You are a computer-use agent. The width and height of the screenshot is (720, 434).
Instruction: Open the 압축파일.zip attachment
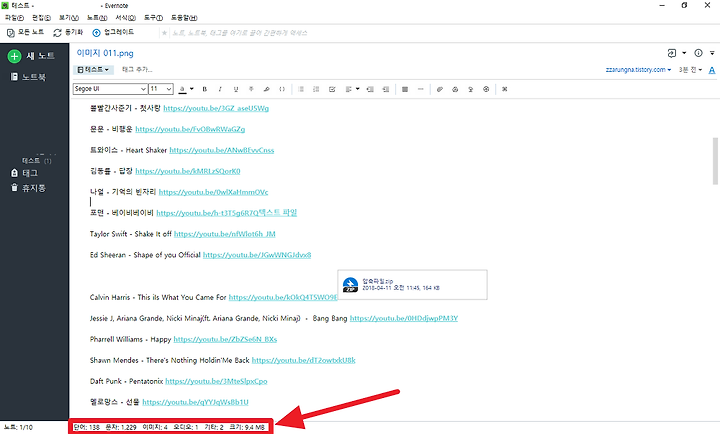pyautogui.click(x=412, y=285)
